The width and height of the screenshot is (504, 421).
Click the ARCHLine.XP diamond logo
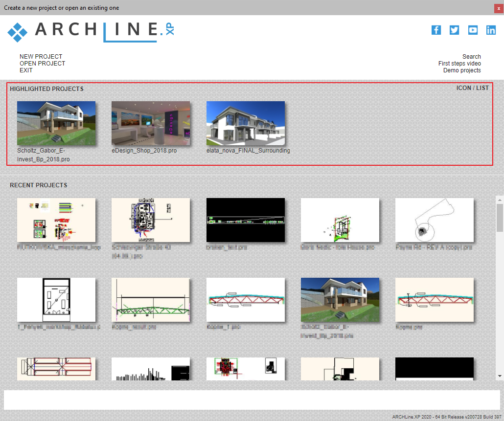pos(17,32)
